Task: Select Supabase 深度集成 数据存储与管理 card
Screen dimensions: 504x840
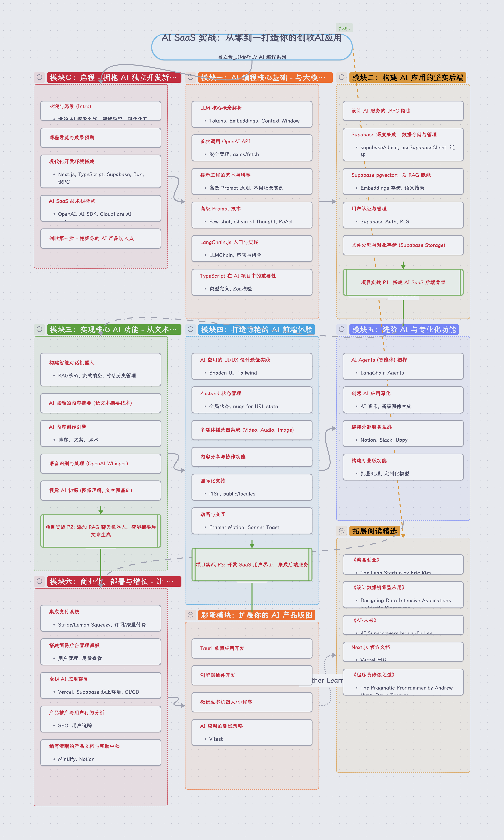Action: [x=403, y=144]
